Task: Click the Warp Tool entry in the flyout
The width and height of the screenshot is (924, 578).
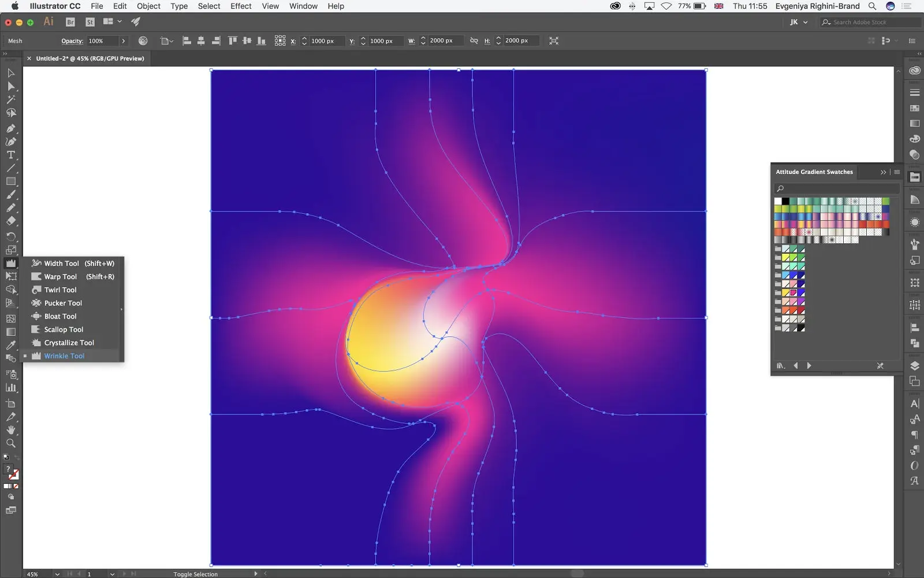Action: point(60,276)
